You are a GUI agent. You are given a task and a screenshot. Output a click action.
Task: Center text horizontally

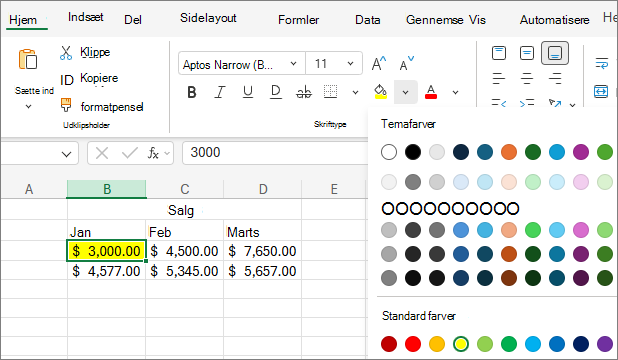(x=527, y=78)
